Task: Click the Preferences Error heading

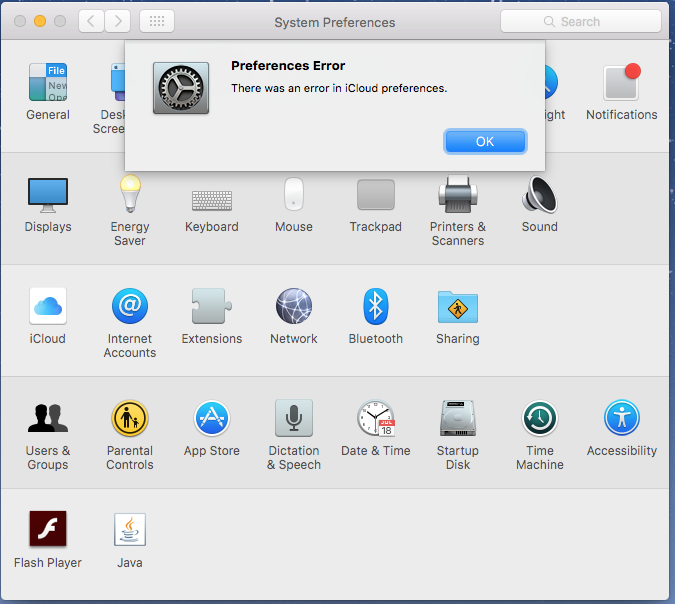Action: tap(288, 65)
